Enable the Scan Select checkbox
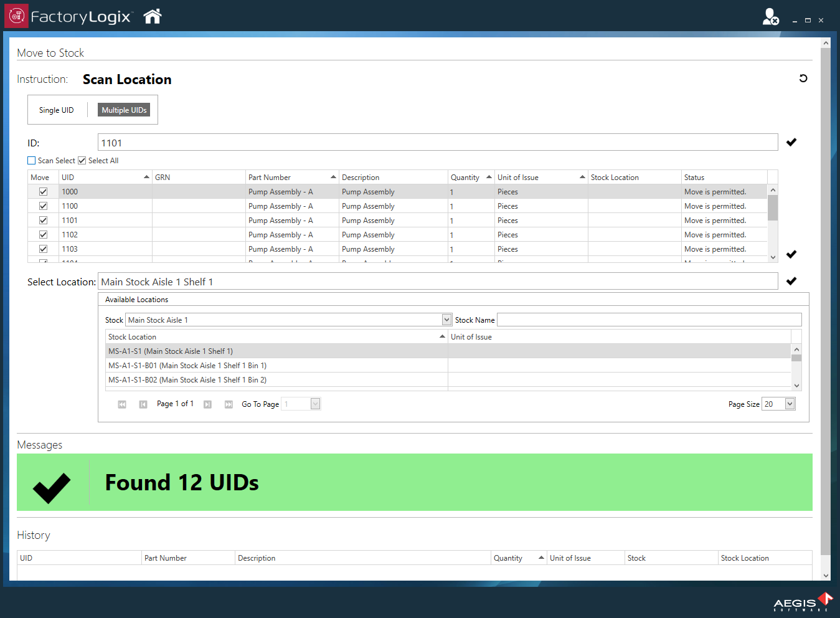The height and width of the screenshot is (618, 840). (x=31, y=160)
